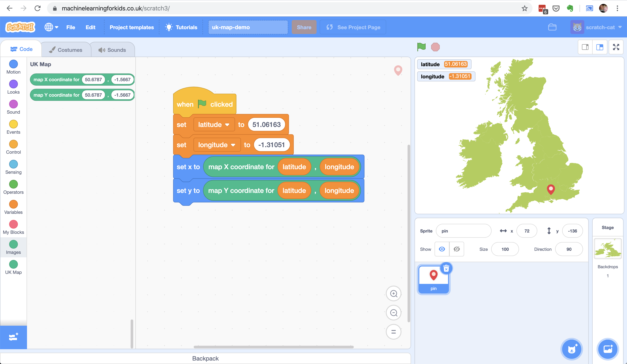Click the green flag to run
This screenshot has height=364, width=627.
[421, 47]
